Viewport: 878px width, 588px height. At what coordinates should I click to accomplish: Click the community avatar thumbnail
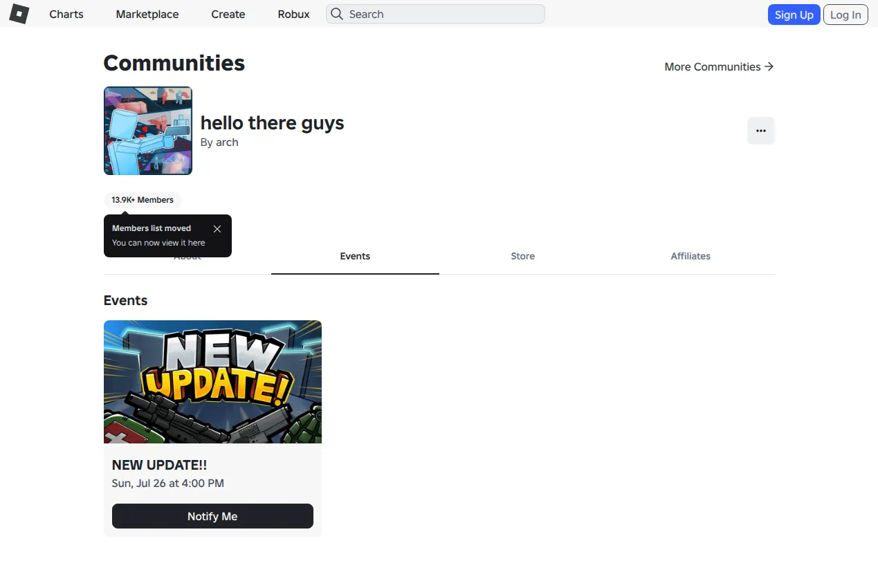click(148, 131)
